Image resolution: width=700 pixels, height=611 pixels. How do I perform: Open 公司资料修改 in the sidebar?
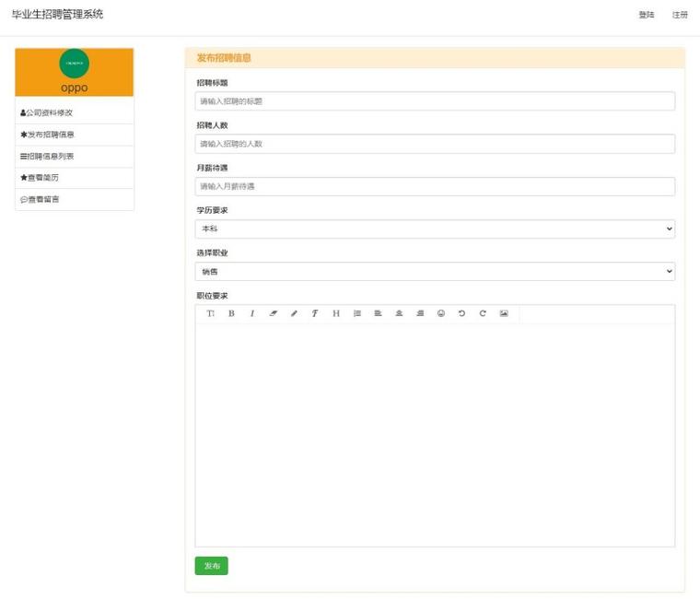click(x=75, y=112)
